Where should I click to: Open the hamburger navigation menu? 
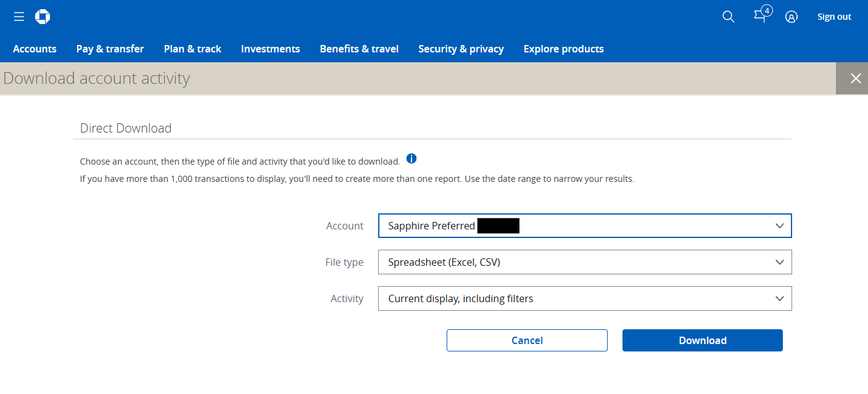click(x=19, y=17)
